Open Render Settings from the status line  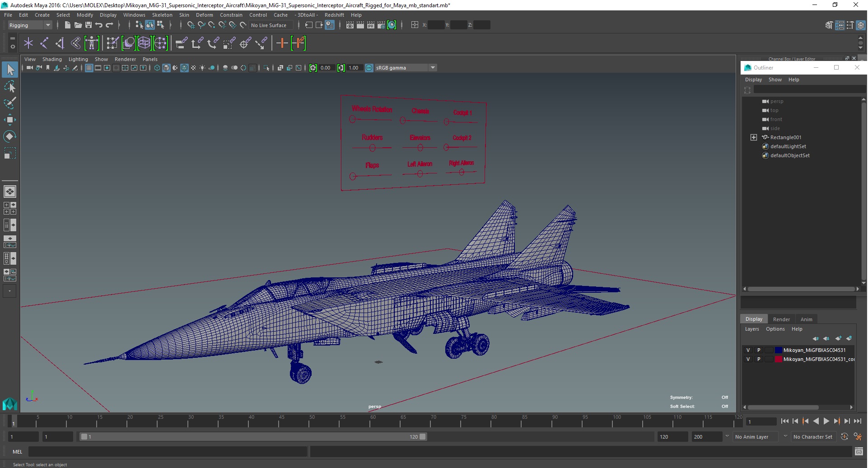click(381, 25)
